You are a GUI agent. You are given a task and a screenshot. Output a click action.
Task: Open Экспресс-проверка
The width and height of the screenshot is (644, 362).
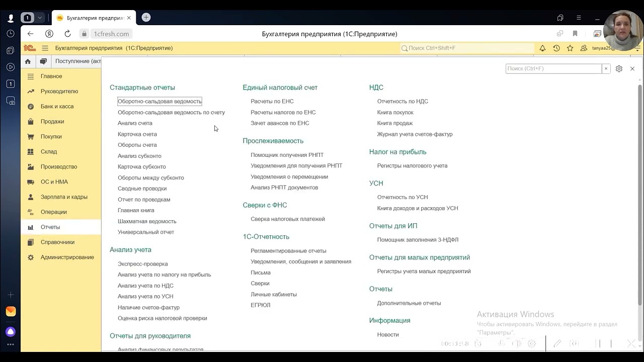(x=143, y=264)
